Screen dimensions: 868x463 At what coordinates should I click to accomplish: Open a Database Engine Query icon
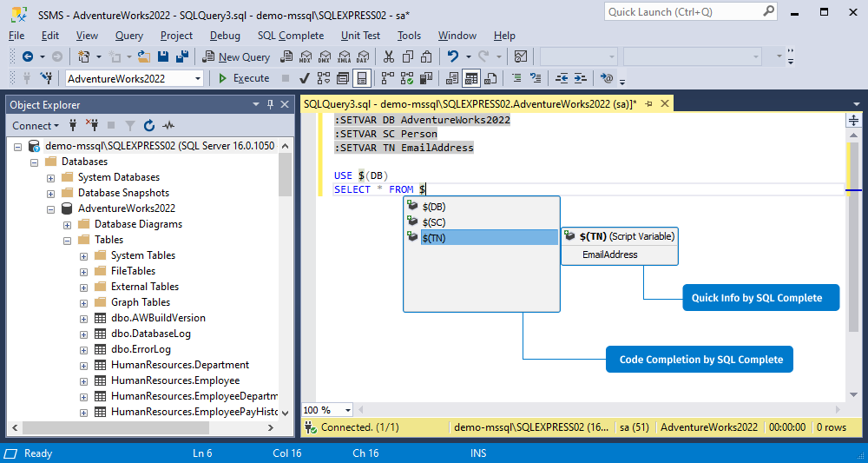pyautogui.click(x=286, y=56)
